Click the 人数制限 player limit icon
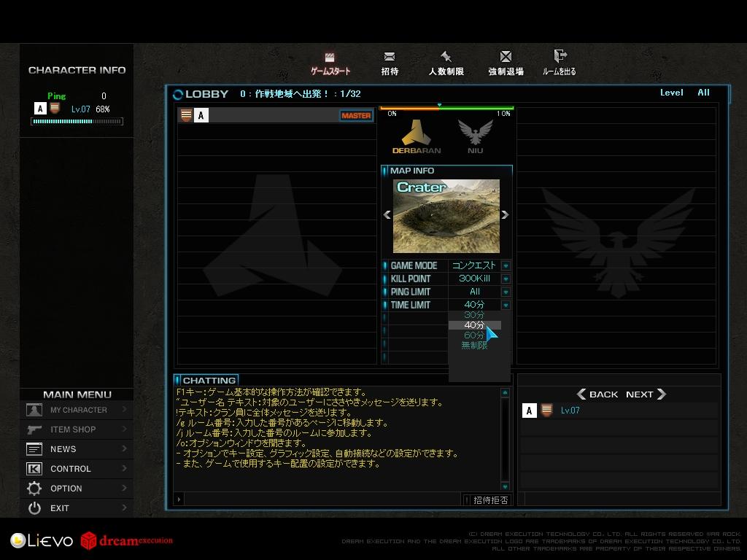The image size is (747, 560). (446, 58)
